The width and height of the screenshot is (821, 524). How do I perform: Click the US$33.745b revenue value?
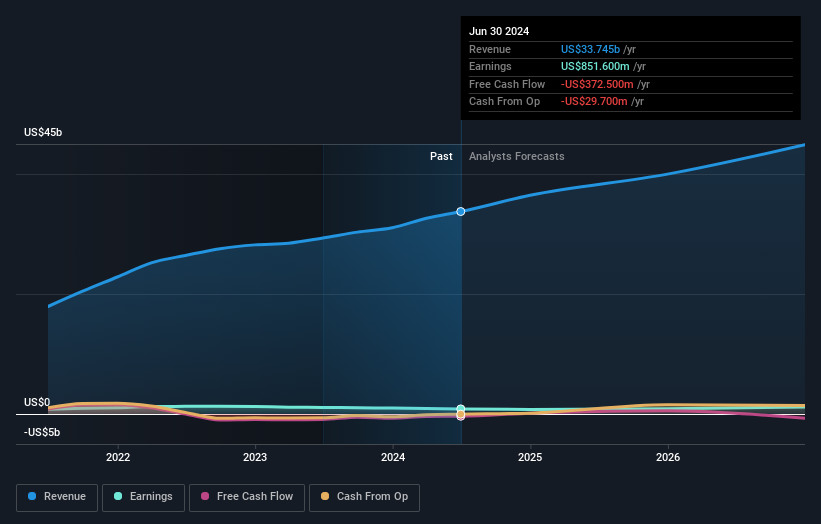(x=590, y=49)
